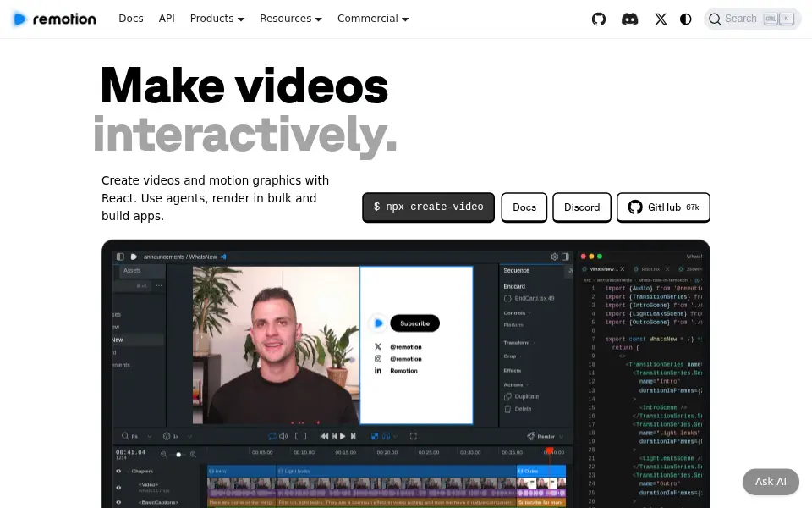Open the Docs navbar item

131,19
